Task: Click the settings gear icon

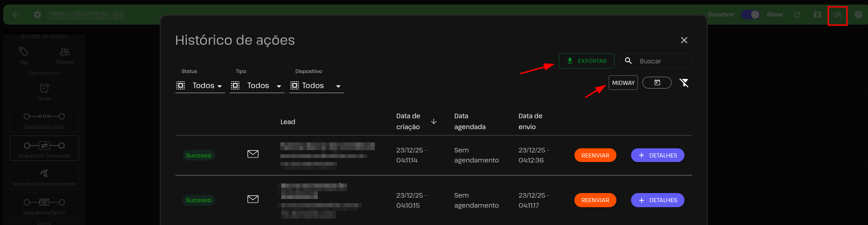Action: coord(37,15)
